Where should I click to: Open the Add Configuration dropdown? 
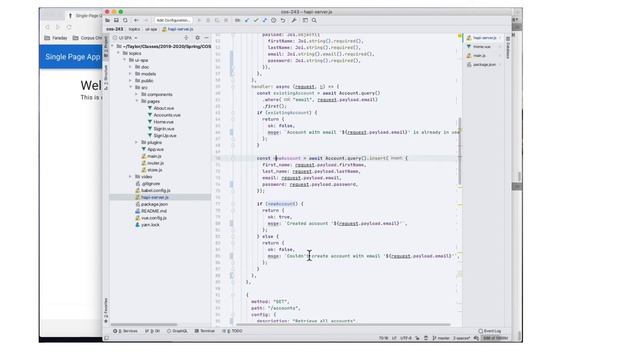point(173,20)
